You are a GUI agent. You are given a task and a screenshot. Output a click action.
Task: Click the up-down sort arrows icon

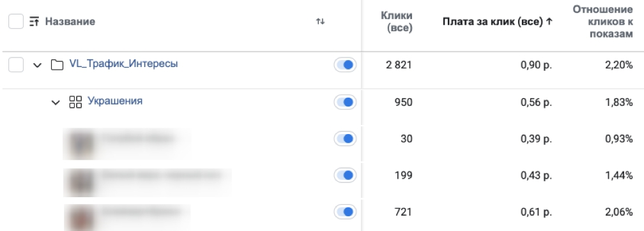[320, 21]
